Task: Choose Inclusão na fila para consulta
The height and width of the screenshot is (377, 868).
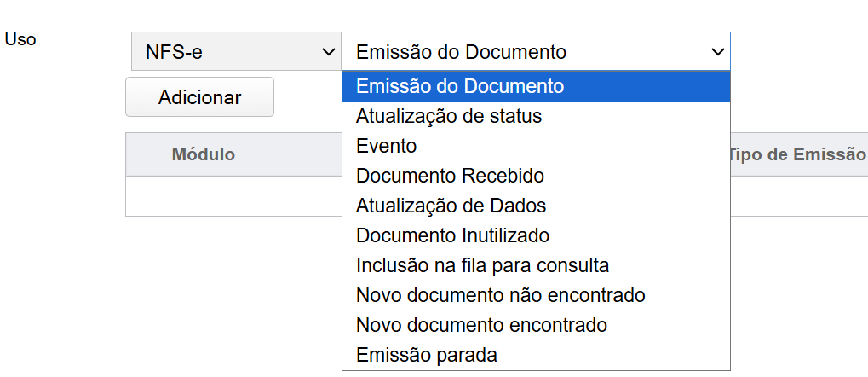Action: pos(482,265)
